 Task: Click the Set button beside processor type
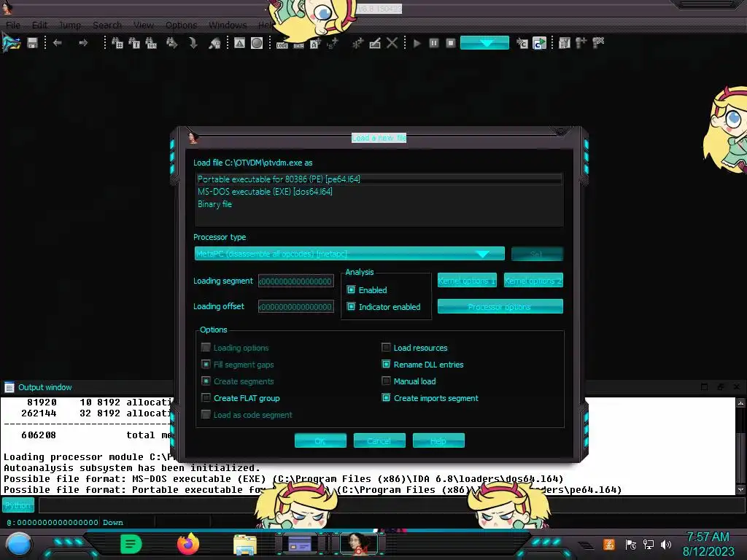pyautogui.click(x=537, y=254)
